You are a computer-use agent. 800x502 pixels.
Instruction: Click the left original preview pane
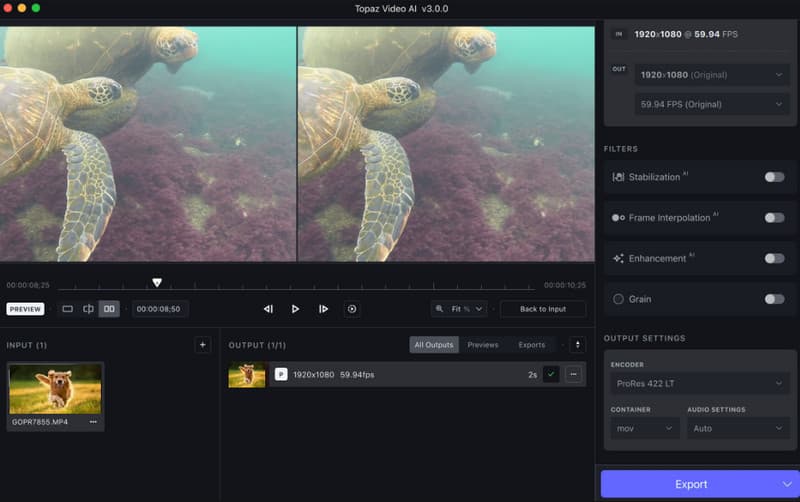point(148,144)
